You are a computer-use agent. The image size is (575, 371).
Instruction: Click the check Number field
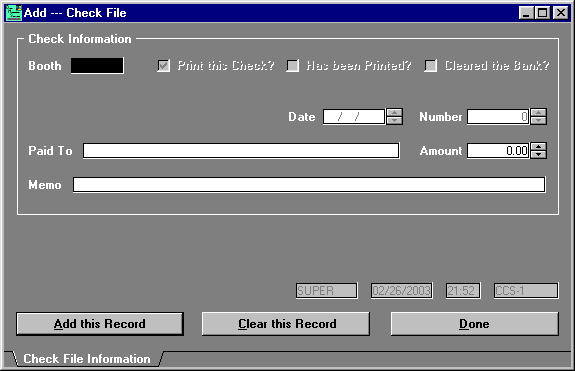click(498, 117)
